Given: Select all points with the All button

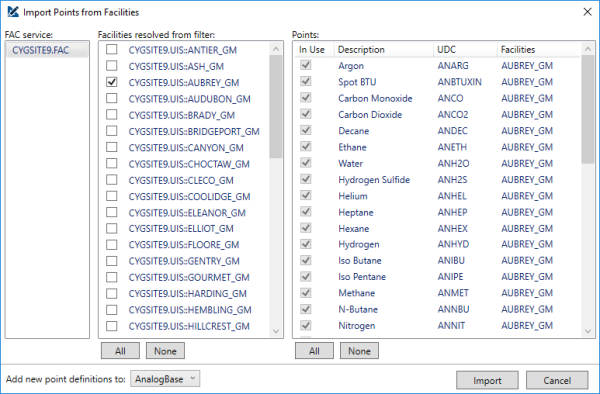Looking at the screenshot, I should pyautogui.click(x=314, y=351).
